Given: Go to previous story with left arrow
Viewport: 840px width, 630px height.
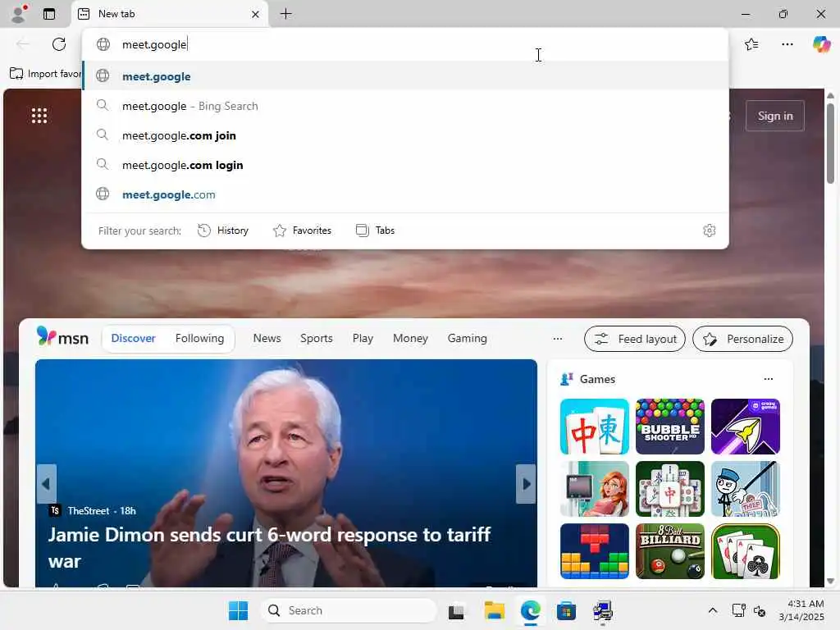Looking at the screenshot, I should click(x=46, y=484).
